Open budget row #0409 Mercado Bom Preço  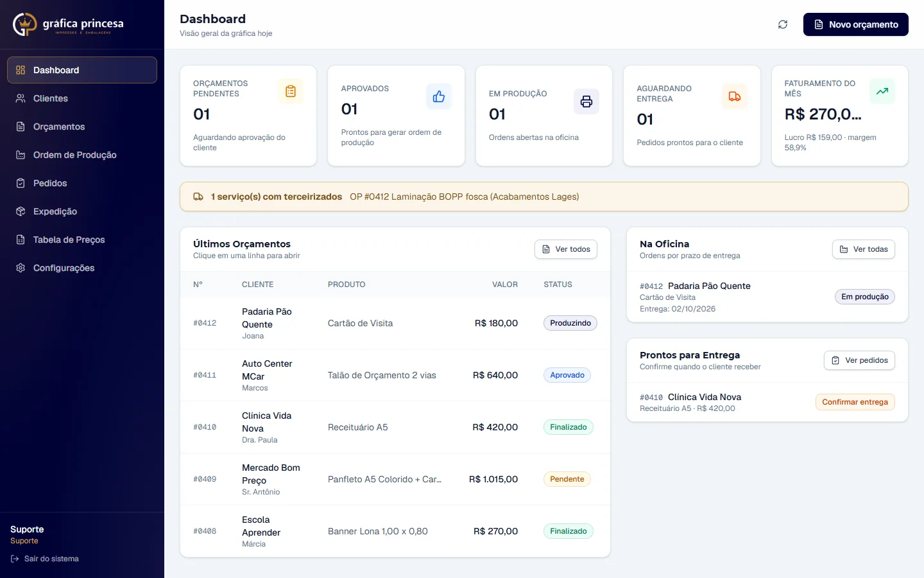pos(395,479)
